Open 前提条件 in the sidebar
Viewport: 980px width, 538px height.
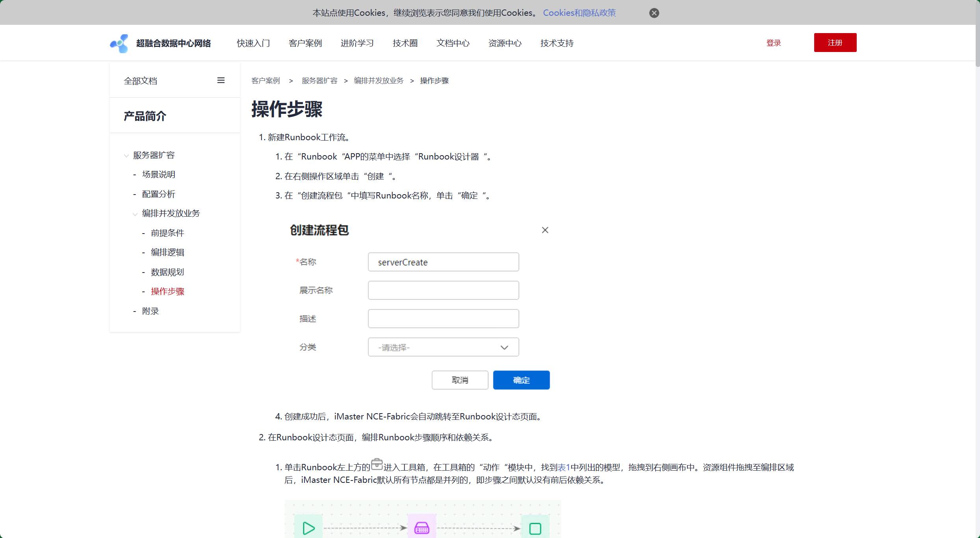pos(167,233)
